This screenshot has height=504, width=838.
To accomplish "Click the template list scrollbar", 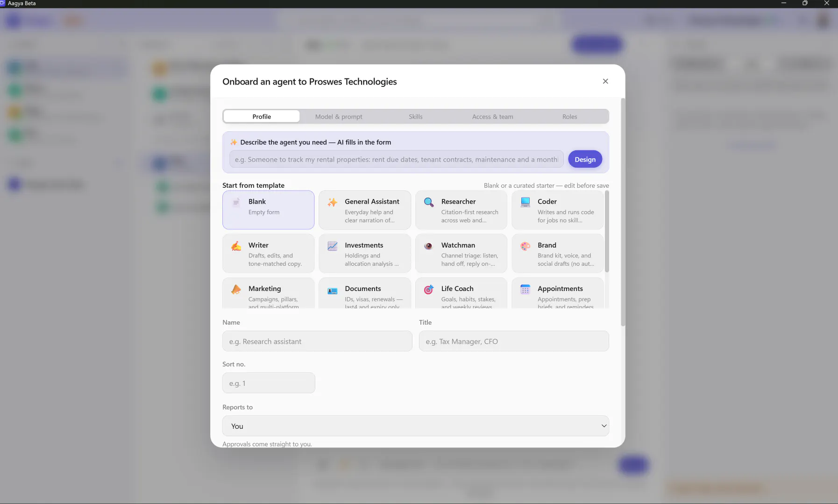I will 607,231.
